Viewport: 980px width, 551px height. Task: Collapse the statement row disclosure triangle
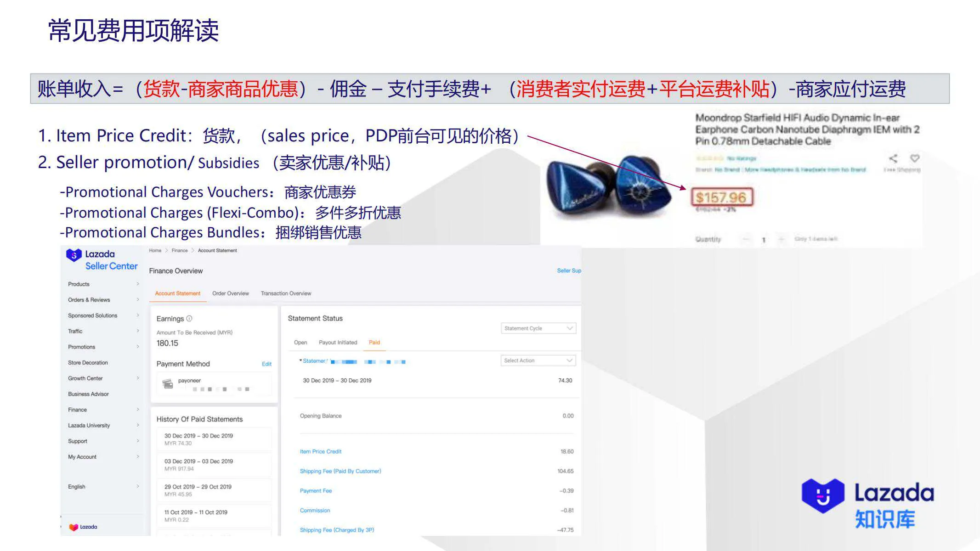coord(300,361)
